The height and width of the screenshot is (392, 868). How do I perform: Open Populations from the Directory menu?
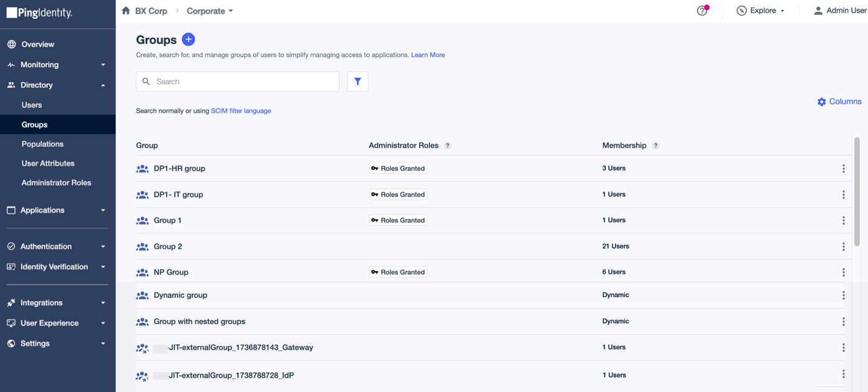[43, 143]
